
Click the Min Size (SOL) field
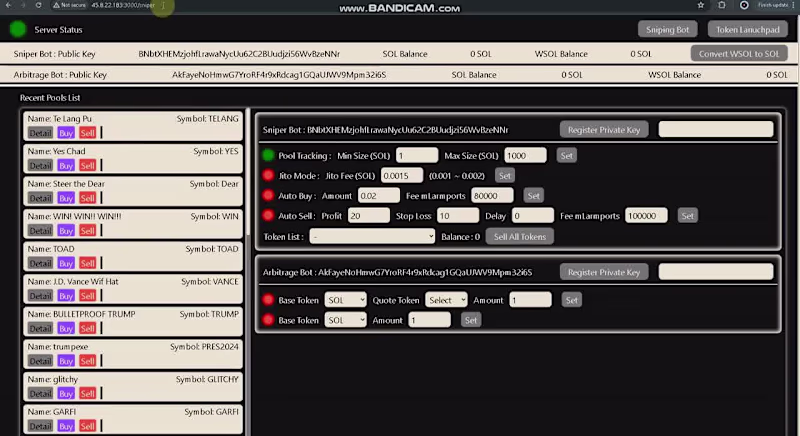(x=417, y=155)
